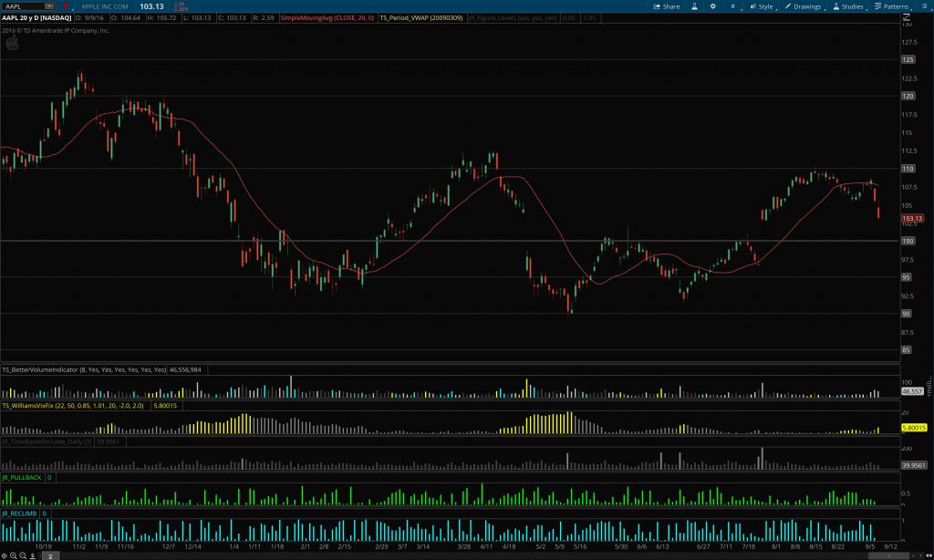The height and width of the screenshot is (560, 934).
Task: Click the H: 105.72 high value
Action: [x=162, y=18]
